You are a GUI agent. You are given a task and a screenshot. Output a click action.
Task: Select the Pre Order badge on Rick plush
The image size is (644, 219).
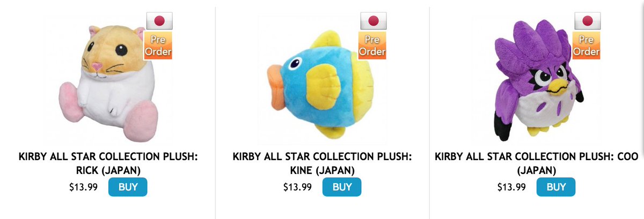point(158,46)
